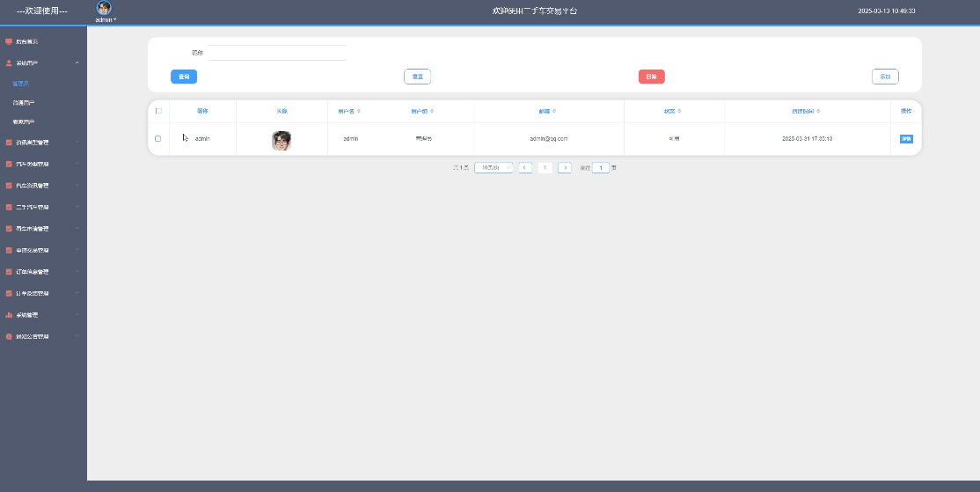
Task: Select page number 1 in pagination
Action: coord(545,167)
